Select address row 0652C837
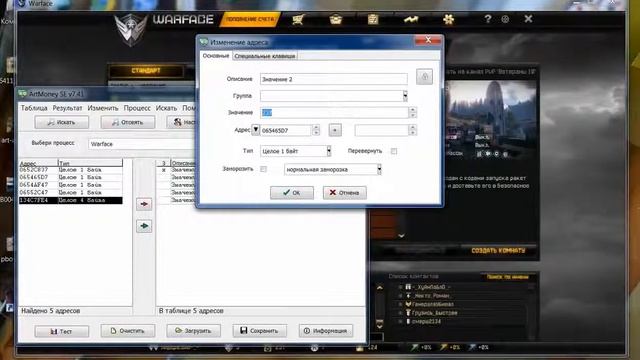The height and width of the screenshot is (360, 640). (x=71, y=170)
